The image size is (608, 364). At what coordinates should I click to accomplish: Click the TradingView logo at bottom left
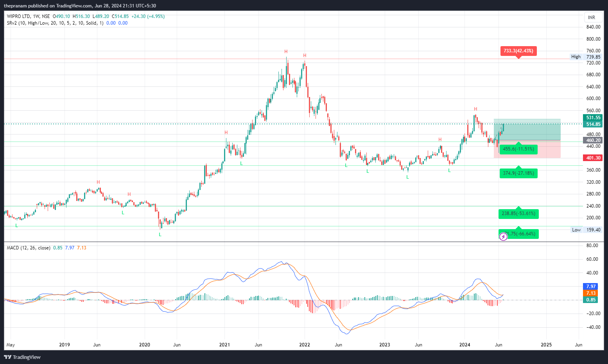22,357
